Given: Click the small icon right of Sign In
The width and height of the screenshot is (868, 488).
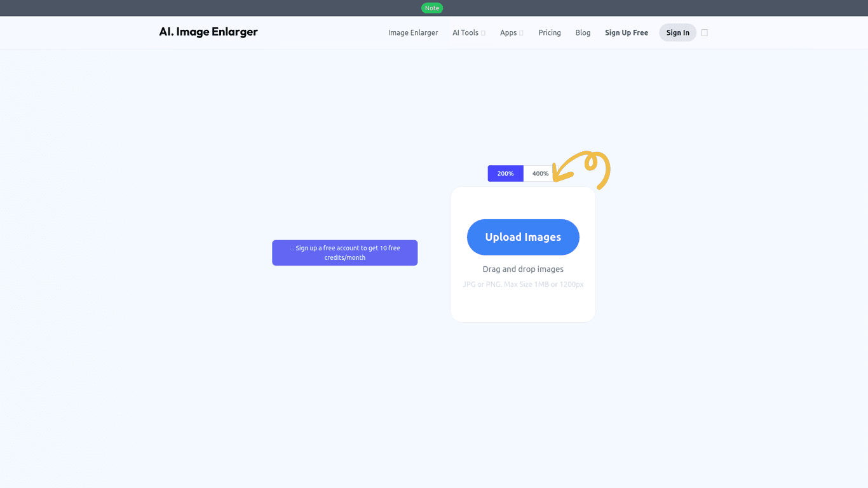Looking at the screenshot, I should tap(704, 33).
